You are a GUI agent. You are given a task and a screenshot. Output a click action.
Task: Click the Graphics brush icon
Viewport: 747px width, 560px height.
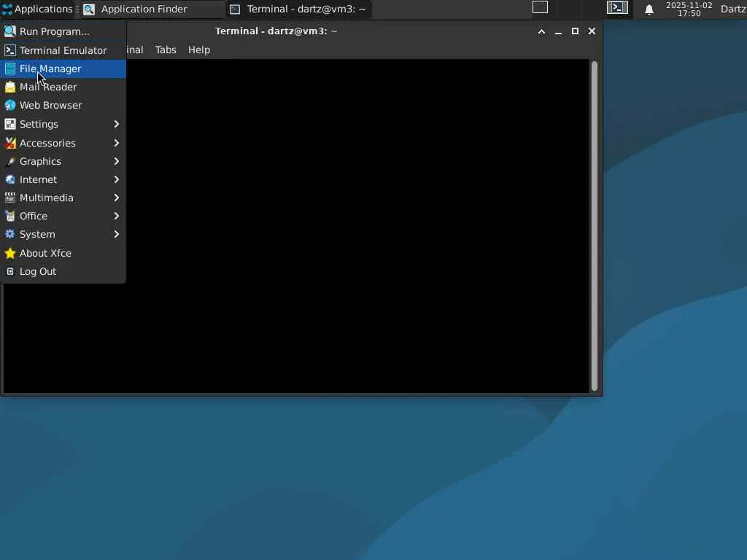coord(10,161)
